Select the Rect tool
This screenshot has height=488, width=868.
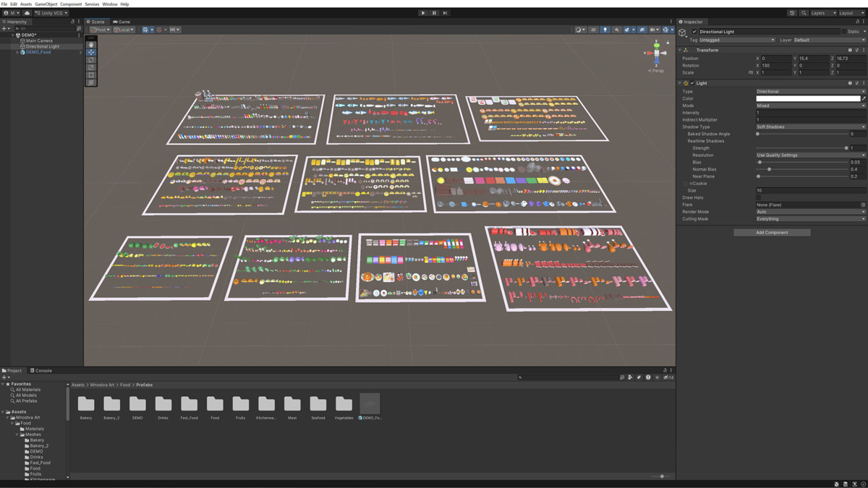pyautogui.click(x=91, y=75)
